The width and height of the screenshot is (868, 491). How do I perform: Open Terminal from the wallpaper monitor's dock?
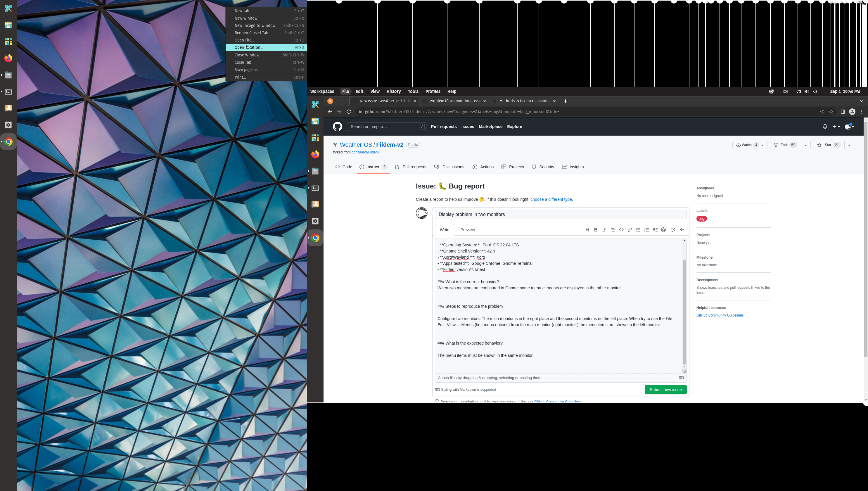(8, 92)
